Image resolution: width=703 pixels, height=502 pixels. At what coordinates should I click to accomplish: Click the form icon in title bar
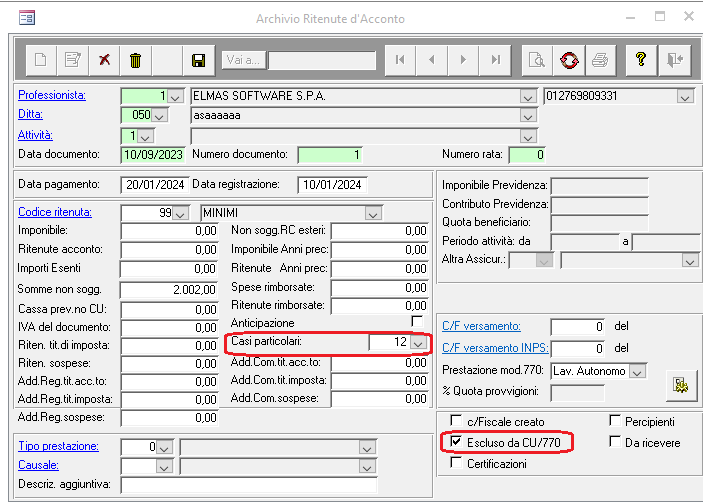coord(27,18)
